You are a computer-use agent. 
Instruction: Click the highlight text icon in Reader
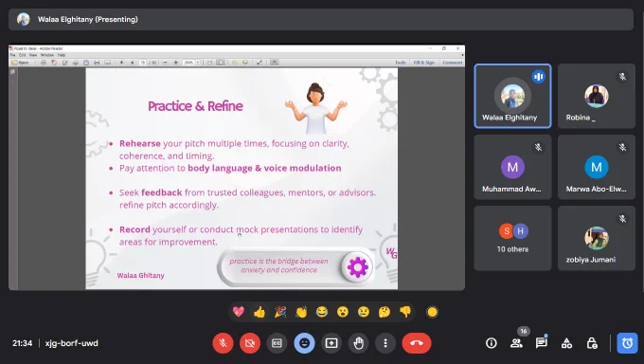coord(245,63)
